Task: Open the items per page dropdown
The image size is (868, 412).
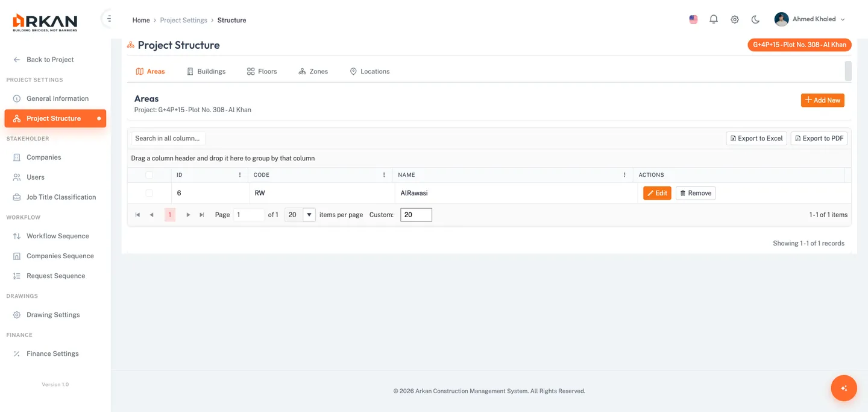Action: (x=309, y=214)
